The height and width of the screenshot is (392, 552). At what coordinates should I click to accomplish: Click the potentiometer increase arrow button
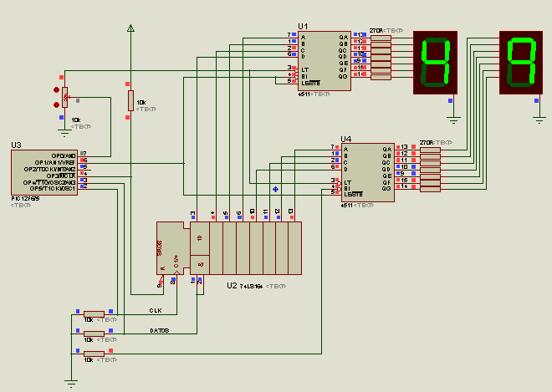56,90
